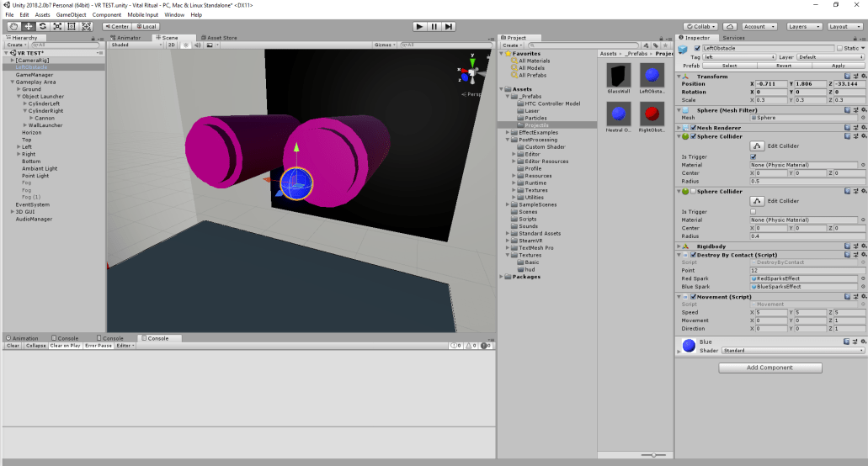Select the Rect transform tool
The width and height of the screenshot is (868, 466).
[72, 26]
